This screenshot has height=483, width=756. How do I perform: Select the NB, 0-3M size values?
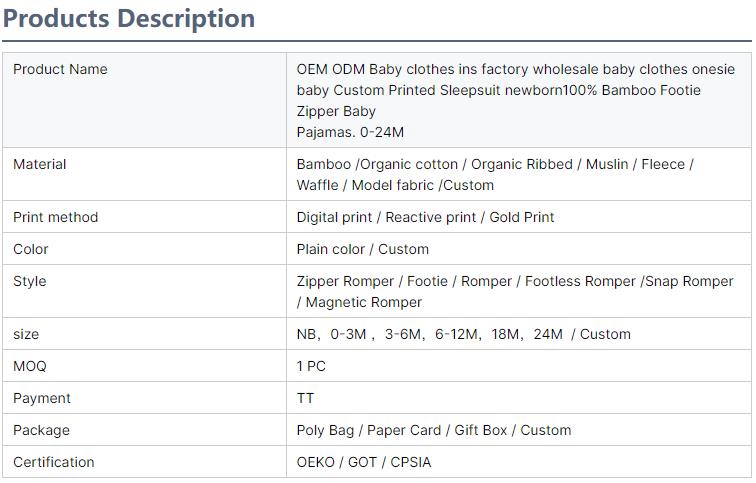pos(463,334)
